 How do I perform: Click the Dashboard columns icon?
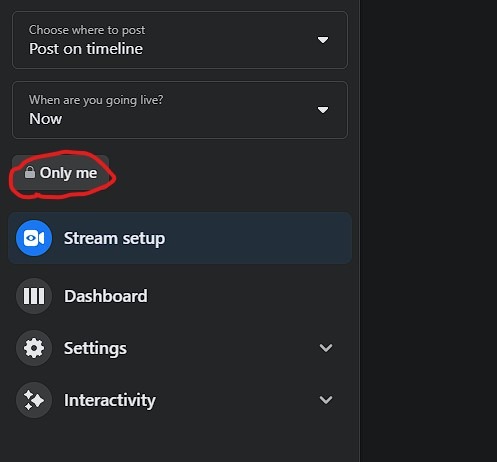tap(34, 296)
